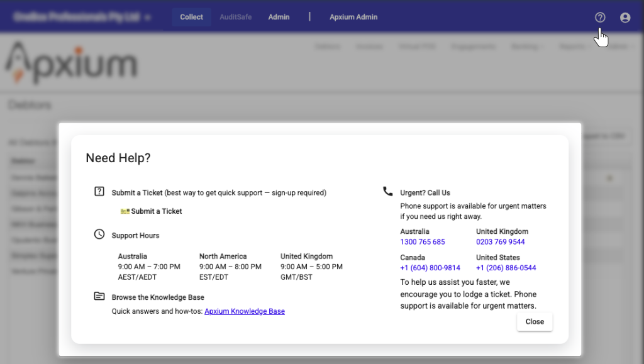This screenshot has width=644, height=364.
Task: Click the help question mark icon
Action: point(600,18)
